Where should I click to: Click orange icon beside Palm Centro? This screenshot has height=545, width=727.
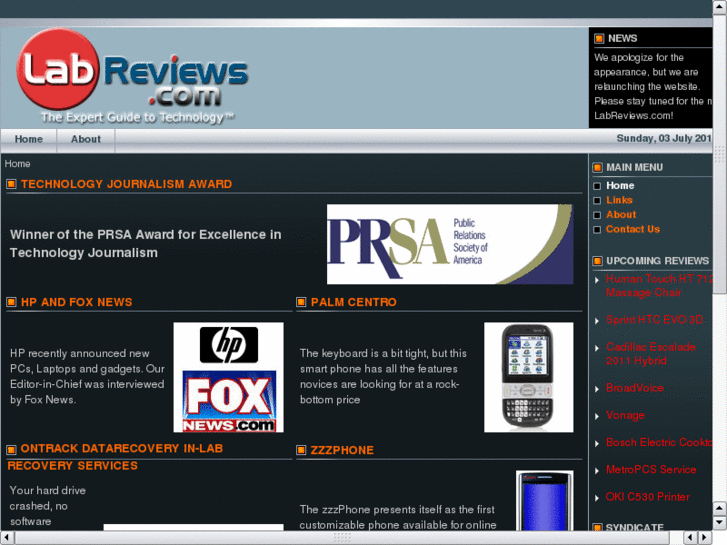point(301,302)
